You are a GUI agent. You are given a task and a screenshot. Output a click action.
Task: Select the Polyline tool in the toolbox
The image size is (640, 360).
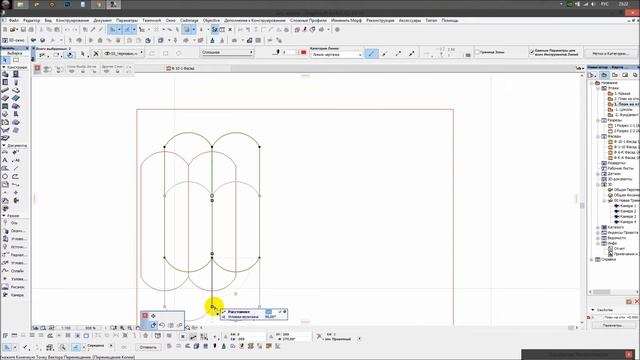[16, 176]
